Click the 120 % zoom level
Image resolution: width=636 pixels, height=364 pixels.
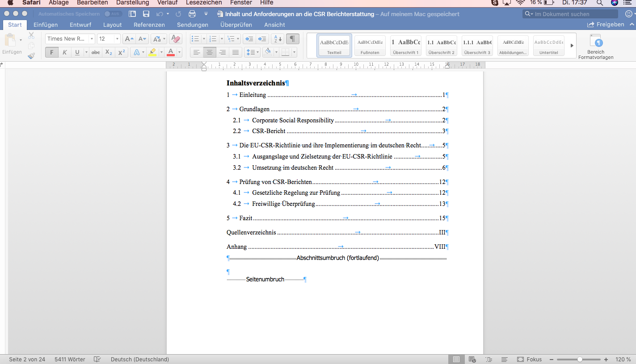(x=623, y=359)
